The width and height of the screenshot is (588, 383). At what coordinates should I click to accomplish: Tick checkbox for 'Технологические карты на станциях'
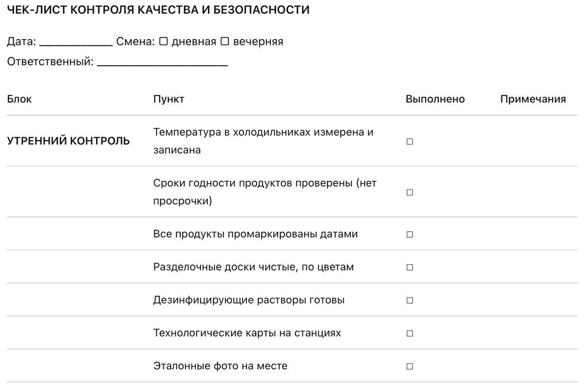(410, 334)
